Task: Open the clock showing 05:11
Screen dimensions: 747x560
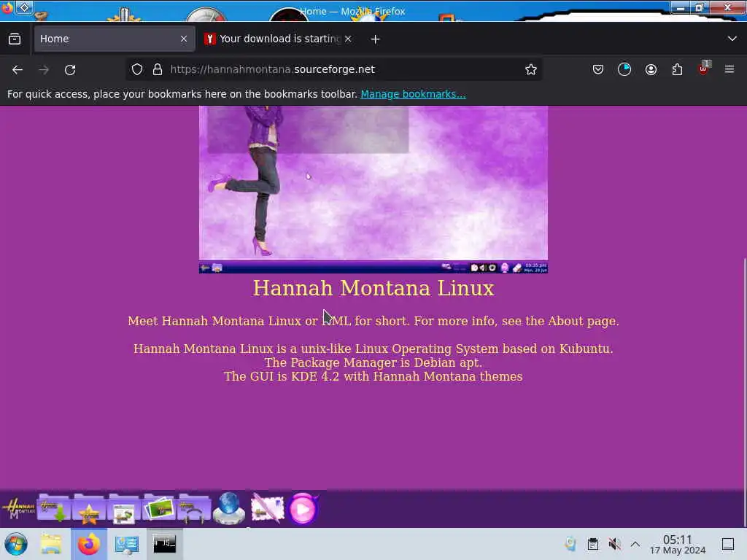Action: click(678, 544)
